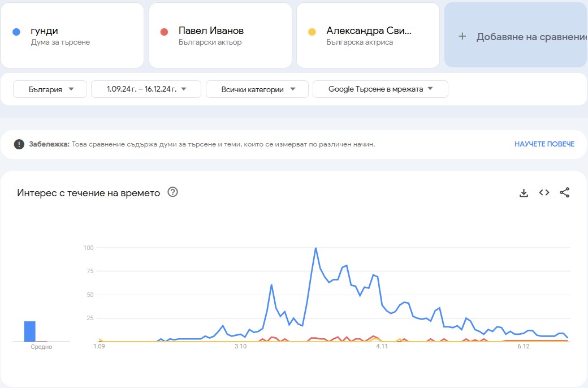Click the red dot beside Павел Иванов
Viewport: 588px width, 388px height.
[x=163, y=31]
